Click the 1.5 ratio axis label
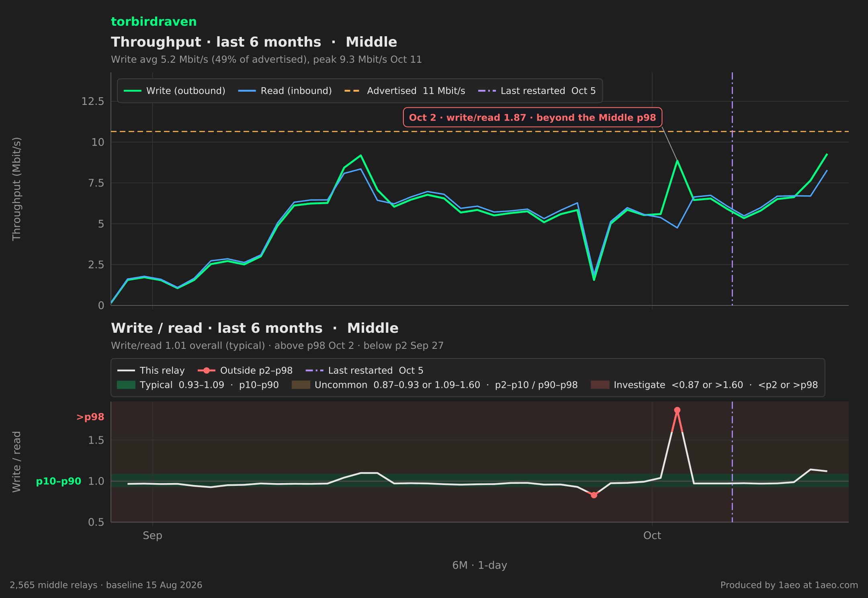This screenshot has width=868, height=598. (96, 440)
